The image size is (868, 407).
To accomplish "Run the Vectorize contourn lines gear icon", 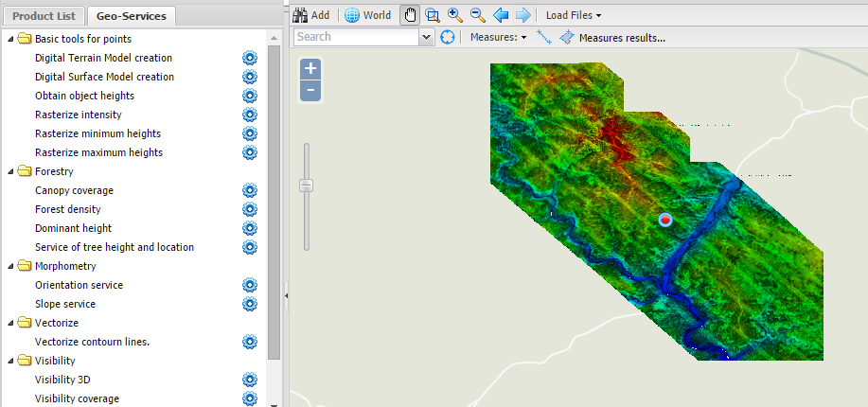I will point(250,342).
